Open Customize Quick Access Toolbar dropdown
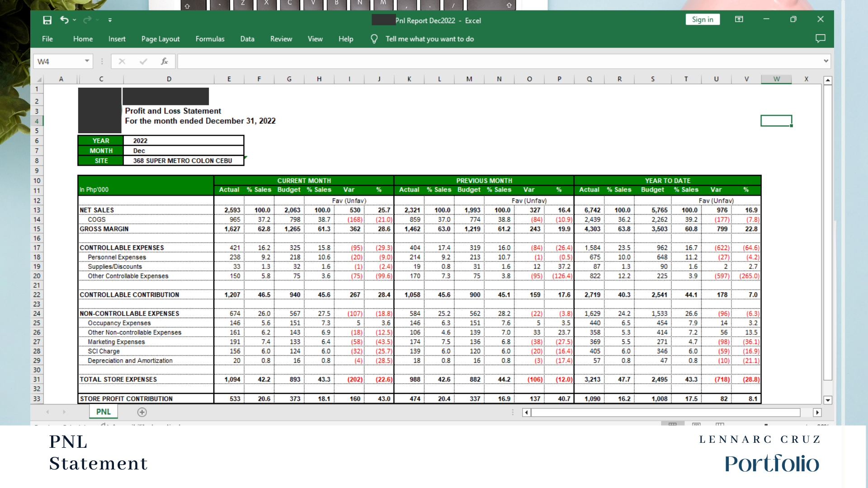This screenshot has width=868, height=488. point(110,20)
